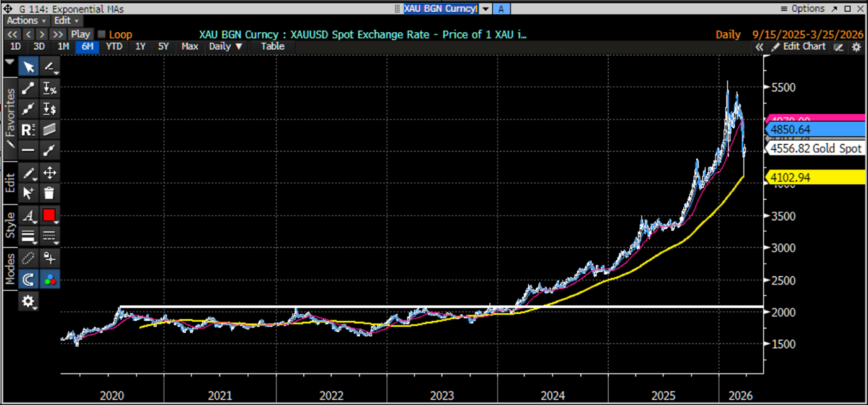Select the move/pan crosshair tool

point(49,172)
